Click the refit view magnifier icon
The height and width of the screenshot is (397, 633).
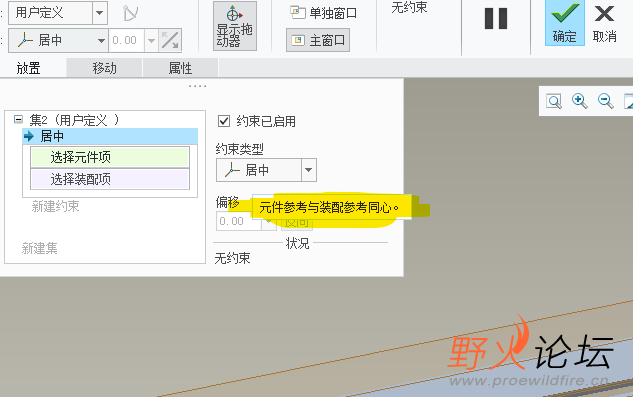pos(554,101)
